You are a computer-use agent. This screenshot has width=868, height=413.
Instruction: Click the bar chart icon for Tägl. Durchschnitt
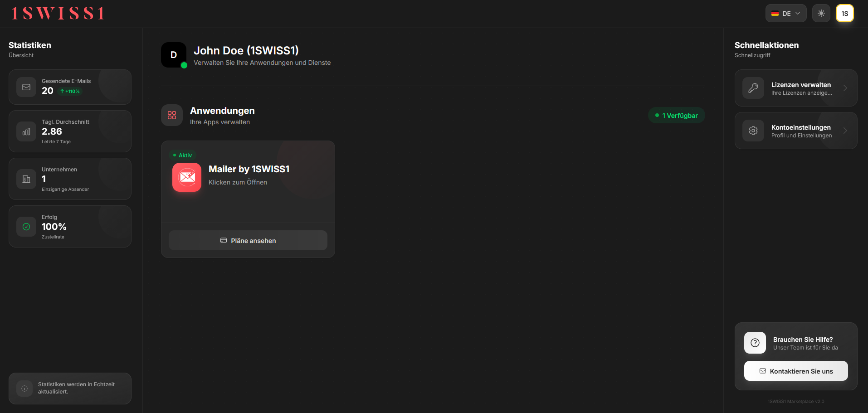[x=26, y=131]
